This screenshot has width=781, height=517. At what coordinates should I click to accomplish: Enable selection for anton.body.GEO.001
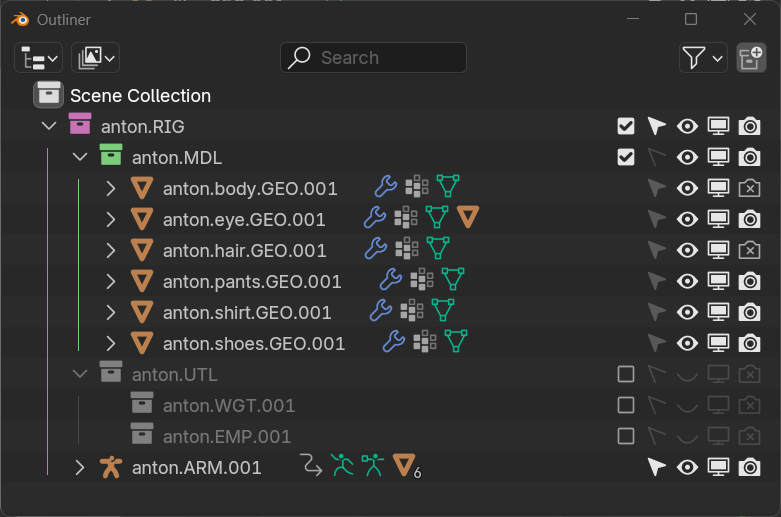[656, 189]
